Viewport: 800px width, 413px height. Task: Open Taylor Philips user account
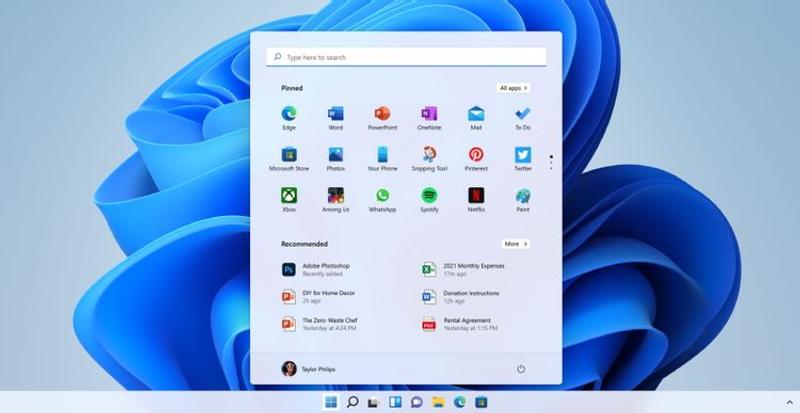click(x=308, y=369)
